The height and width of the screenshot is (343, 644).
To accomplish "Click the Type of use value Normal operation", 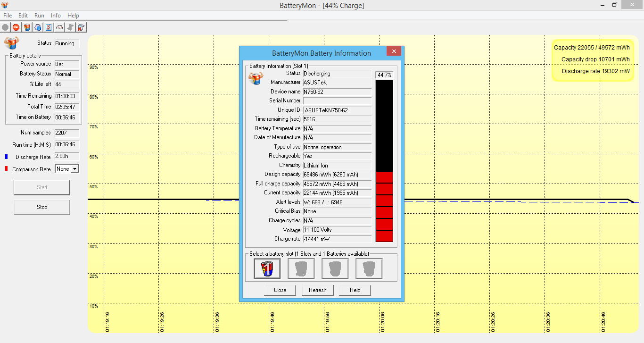I will tap(337, 147).
